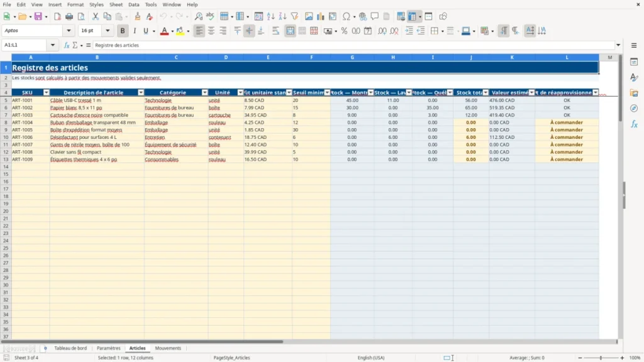The image size is (644, 362).
Task: Open the font name dropdown
Action: point(69,31)
